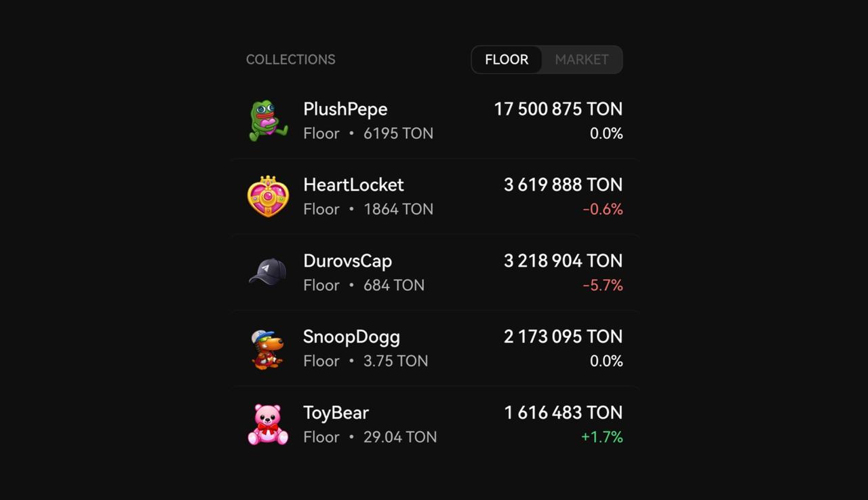The width and height of the screenshot is (868, 500).
Task: Select the SnoopDogg collection title
Action: pyautogui.click(x=351, y=337)
